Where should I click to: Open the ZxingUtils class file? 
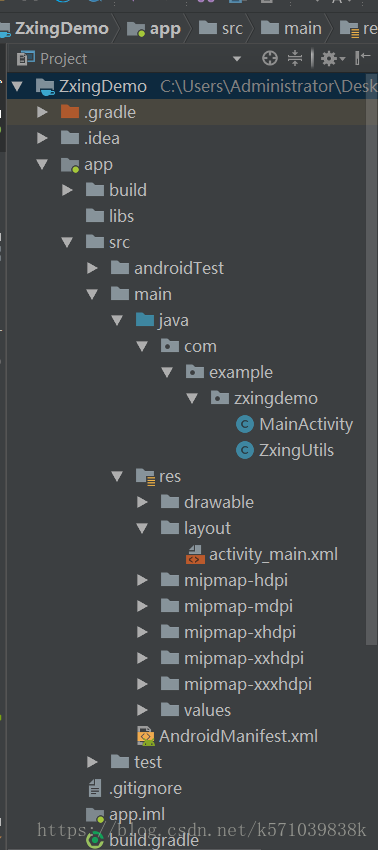(296, 450)
